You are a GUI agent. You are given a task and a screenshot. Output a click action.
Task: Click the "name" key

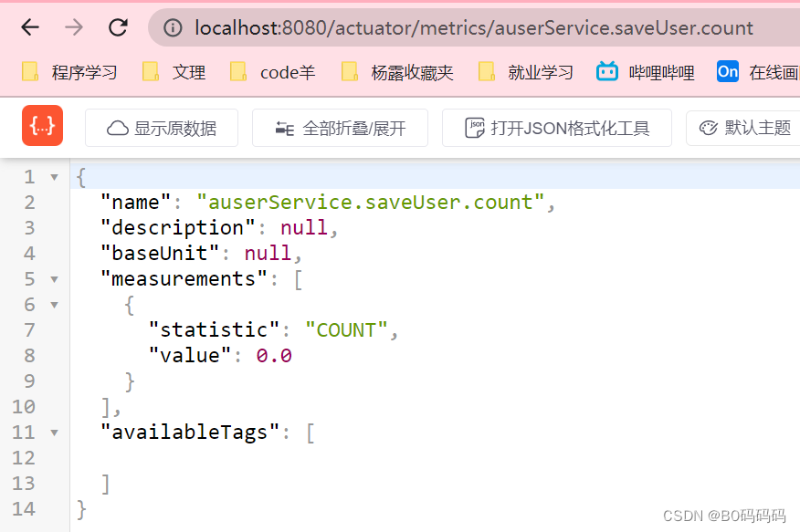(136, 203)
